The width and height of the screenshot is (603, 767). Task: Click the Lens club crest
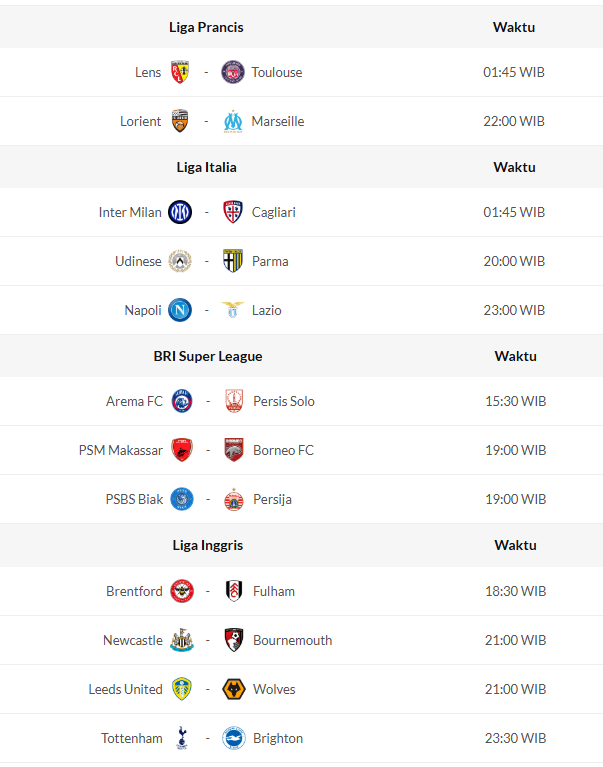point(181,72)
